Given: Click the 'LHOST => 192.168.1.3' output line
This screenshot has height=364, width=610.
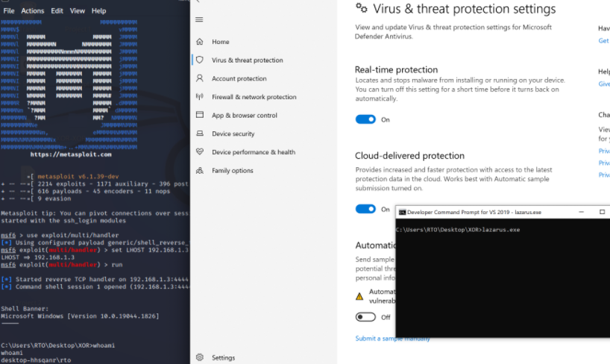Looking at the screenshot, I should [38, 257].
